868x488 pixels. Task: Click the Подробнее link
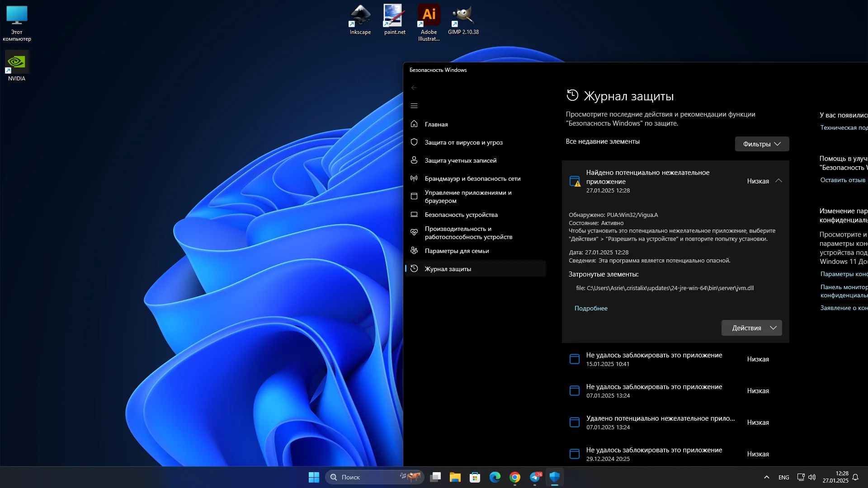pyautogui.click(x=591, y=308)
